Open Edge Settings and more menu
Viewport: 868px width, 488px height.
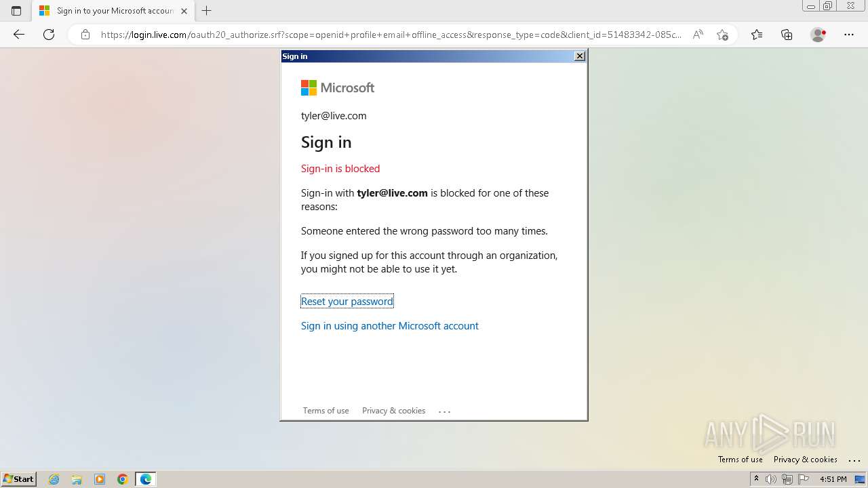pos(849,35)
